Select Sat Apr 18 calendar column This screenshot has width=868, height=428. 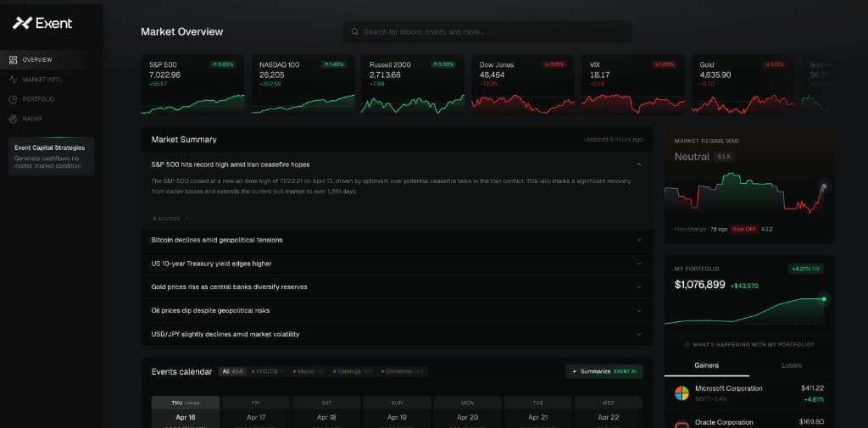point(326,411)
